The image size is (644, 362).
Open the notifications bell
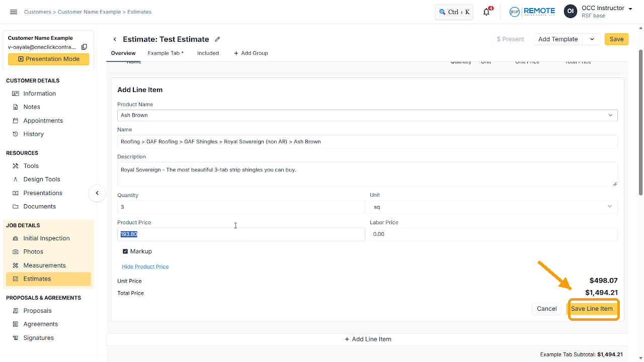[487, 12]
